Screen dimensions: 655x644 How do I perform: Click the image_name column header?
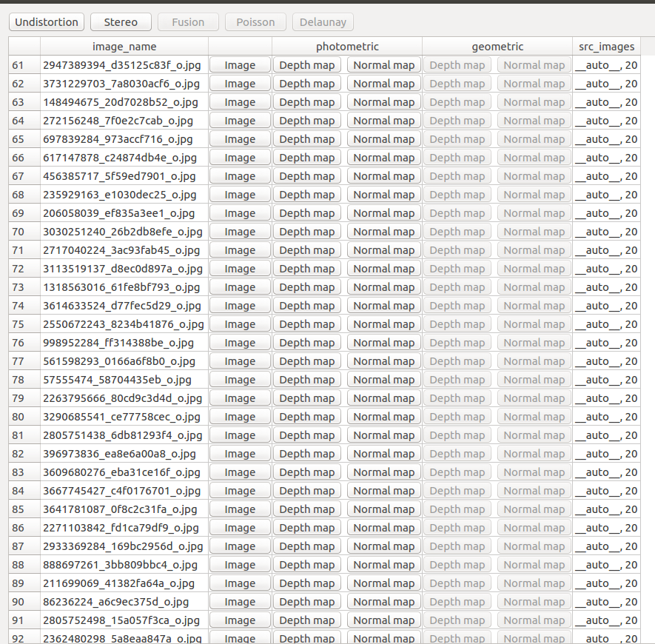[x=123, y=46]
